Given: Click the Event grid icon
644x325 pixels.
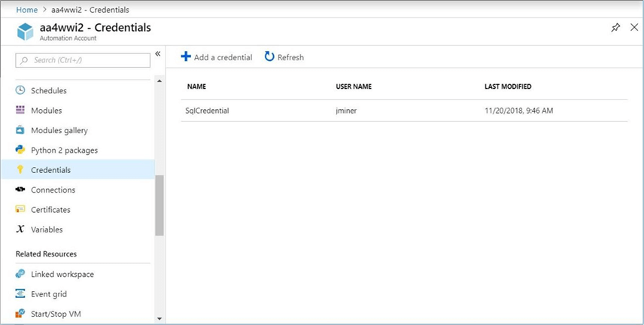Looking at the screenshot, I should [20, 293].
